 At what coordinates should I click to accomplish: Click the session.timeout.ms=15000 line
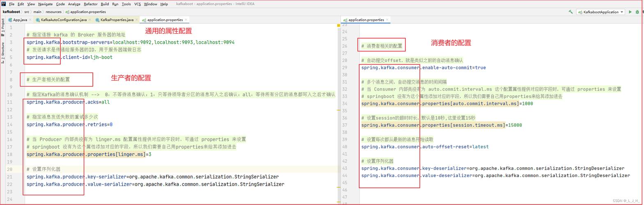pyautogui.click(x=442, y=125)
